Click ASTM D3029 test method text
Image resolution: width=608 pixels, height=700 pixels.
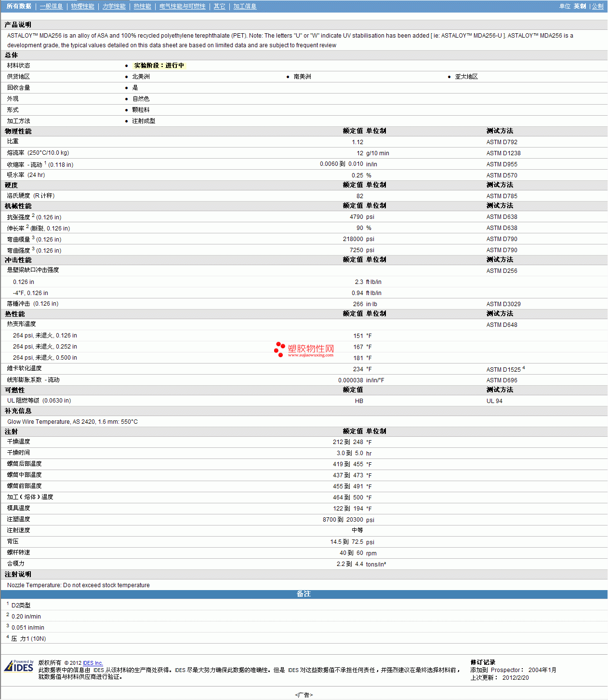click(503, 304)
